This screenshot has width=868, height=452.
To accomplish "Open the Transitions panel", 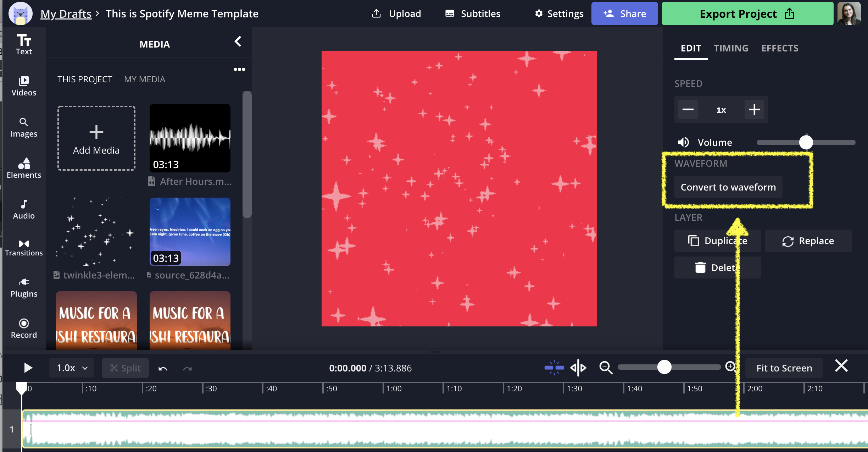I will (x=24, y=247).
